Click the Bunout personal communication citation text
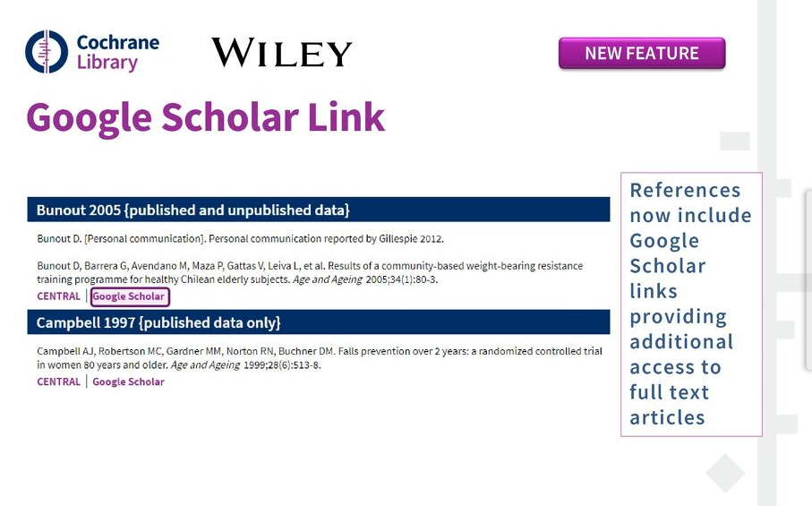The width and height of the screenshot is (812, 506). click(239, 239)
